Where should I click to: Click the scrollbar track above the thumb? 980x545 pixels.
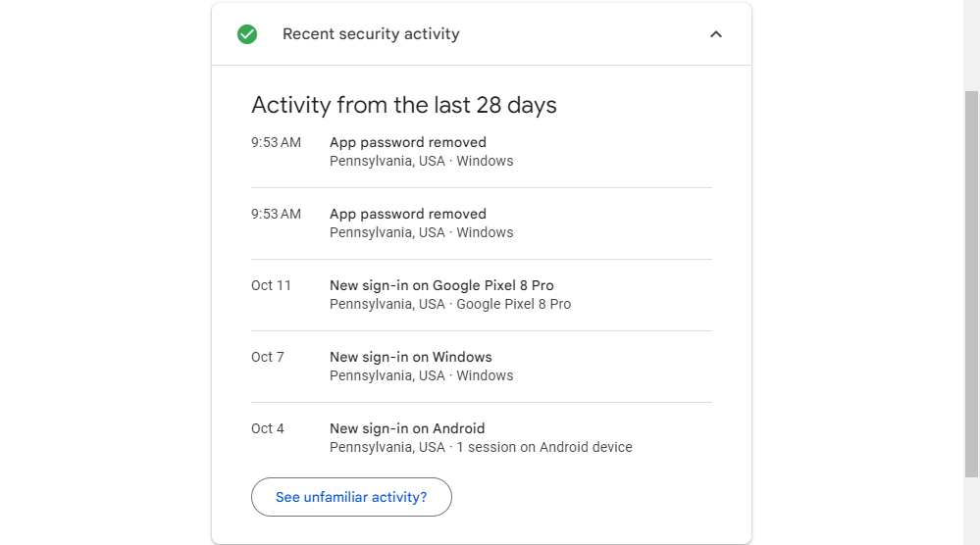point(971,44)
